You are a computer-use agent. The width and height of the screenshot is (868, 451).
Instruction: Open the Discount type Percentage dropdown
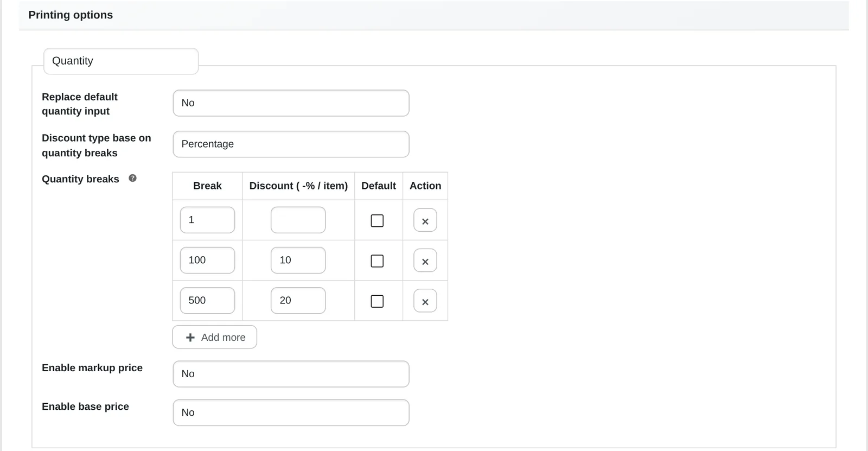click(291, 144)
